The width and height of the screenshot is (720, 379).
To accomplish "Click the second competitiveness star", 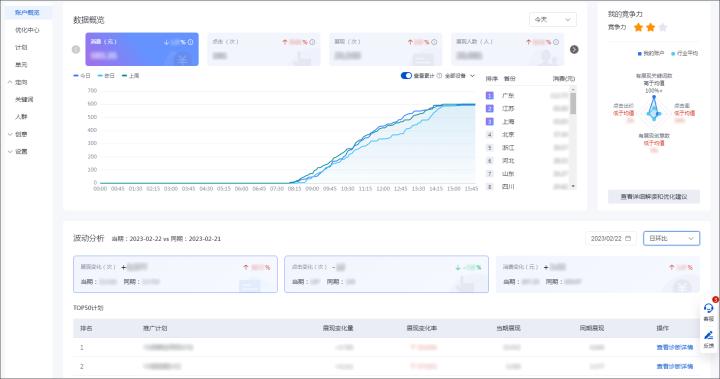I will pos(650,28).
